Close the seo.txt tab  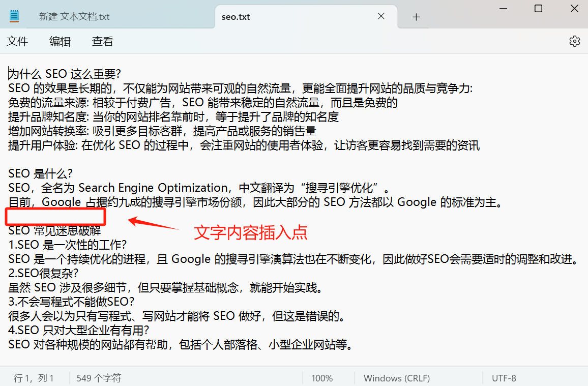click(381, 16)
